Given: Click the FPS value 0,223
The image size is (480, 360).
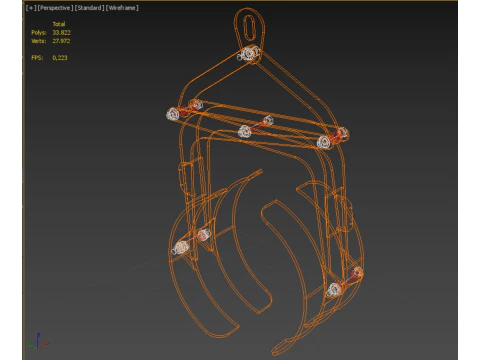Looking at the screenshot, I should pos(60,58).
